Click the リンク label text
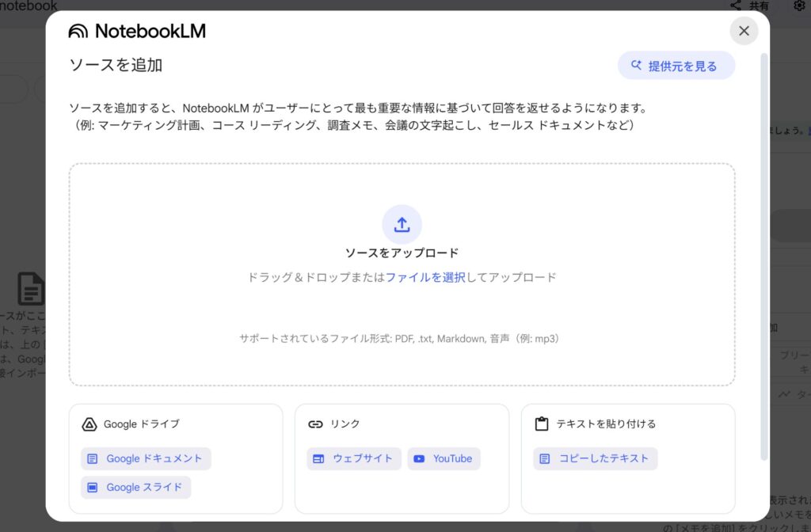 pos(345,424)
